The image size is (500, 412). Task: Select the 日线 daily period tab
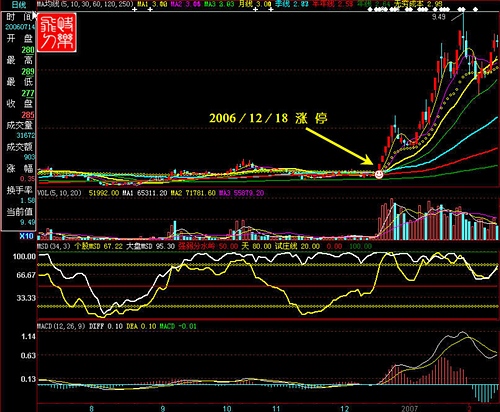[19, 5]
